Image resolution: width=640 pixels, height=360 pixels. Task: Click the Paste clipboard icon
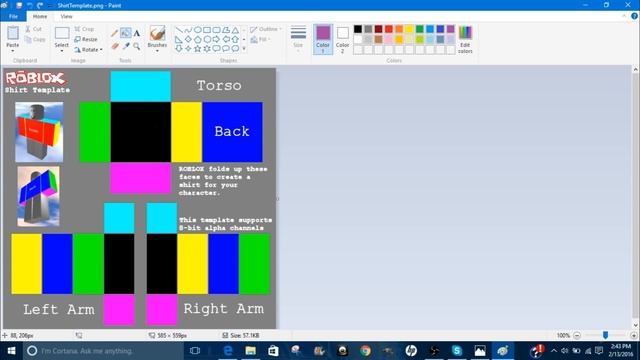(x=13, y=33)
